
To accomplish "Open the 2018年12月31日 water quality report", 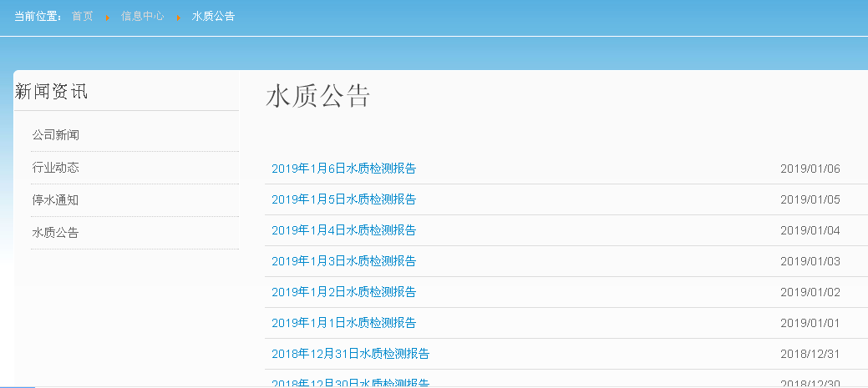I will (350, 354).
